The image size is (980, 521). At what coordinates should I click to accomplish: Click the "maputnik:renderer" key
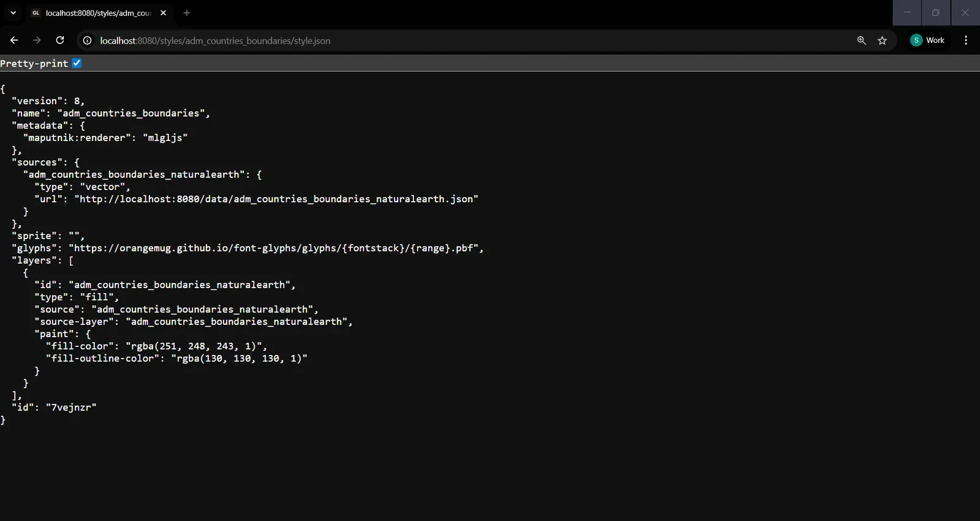(77, 138)
